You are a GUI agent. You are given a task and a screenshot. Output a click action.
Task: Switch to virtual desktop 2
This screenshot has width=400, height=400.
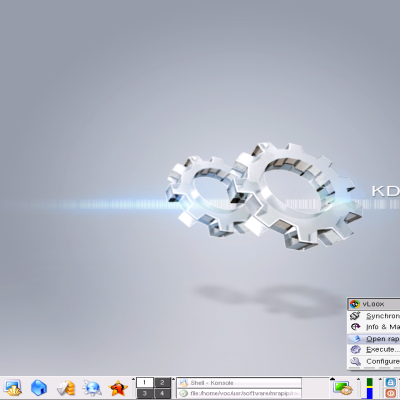(162, 382)
